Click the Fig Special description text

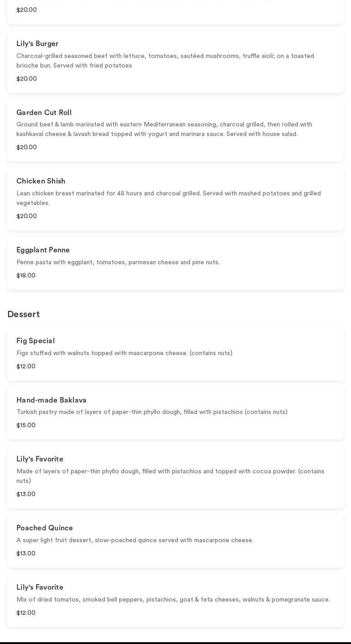[124, 353]
